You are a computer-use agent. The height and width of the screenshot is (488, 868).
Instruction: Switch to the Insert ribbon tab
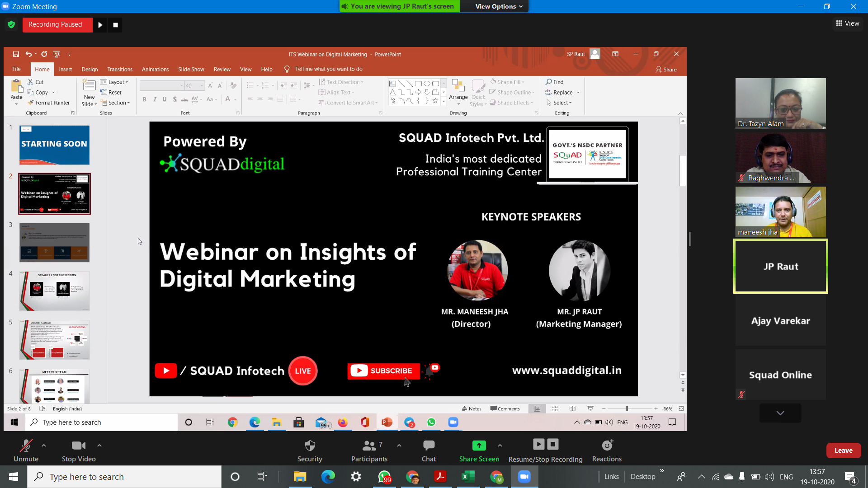(65, 69)
